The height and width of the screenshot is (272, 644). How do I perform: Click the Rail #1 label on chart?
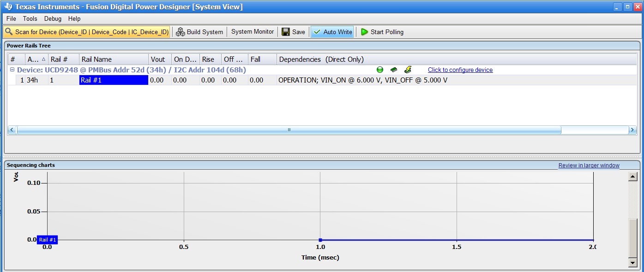(x=48, y=240)
